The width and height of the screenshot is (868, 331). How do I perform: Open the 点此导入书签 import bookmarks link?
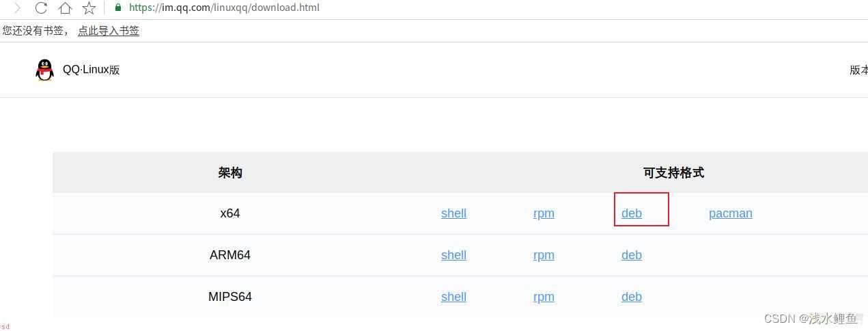point(109,31)
